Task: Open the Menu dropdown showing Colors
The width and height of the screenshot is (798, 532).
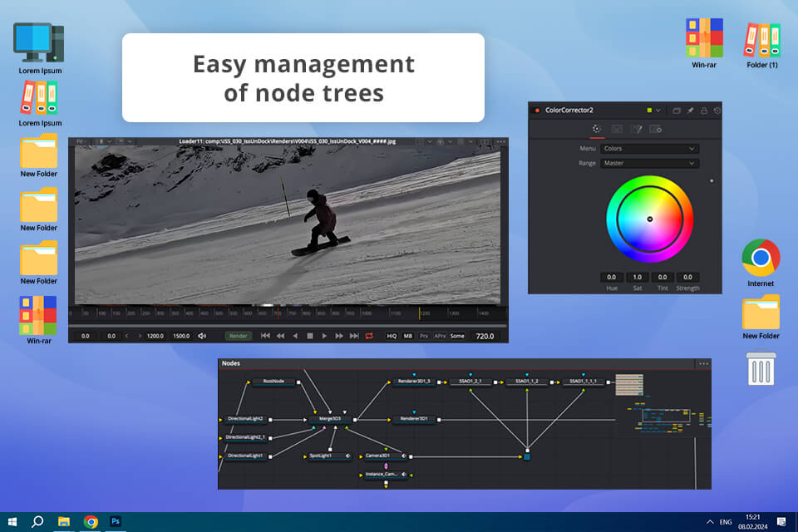Action: [x=649, y=149]
